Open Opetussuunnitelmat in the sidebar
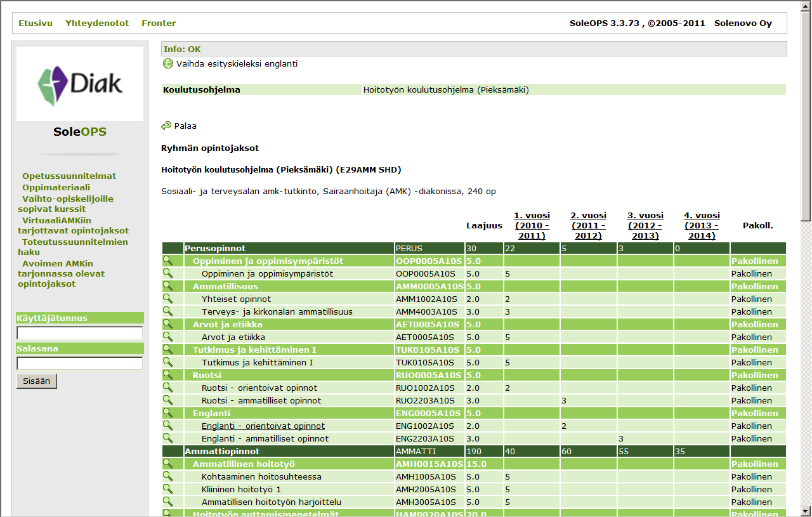The width and height of the screenshot is (812, 517). tap(69, 176)
